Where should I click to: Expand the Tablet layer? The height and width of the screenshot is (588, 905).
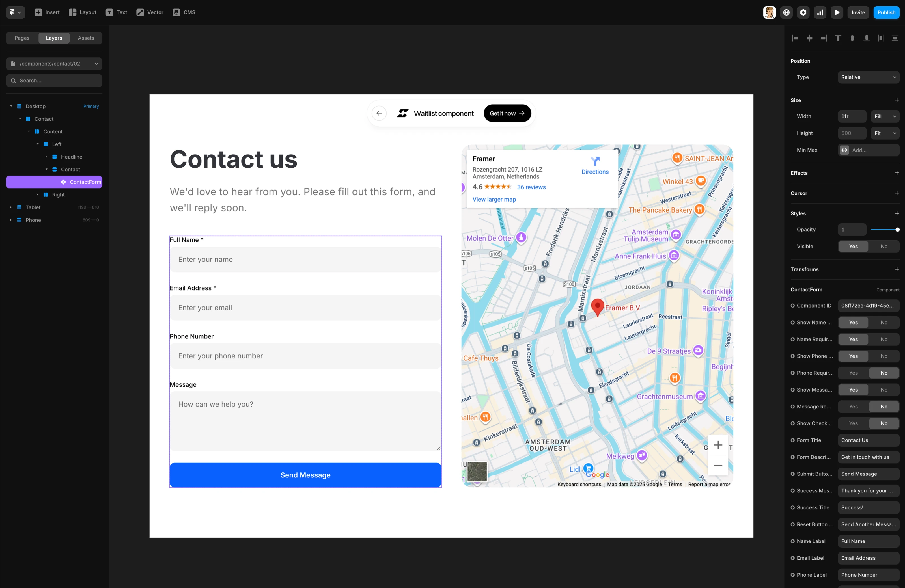tap(11, 207)
